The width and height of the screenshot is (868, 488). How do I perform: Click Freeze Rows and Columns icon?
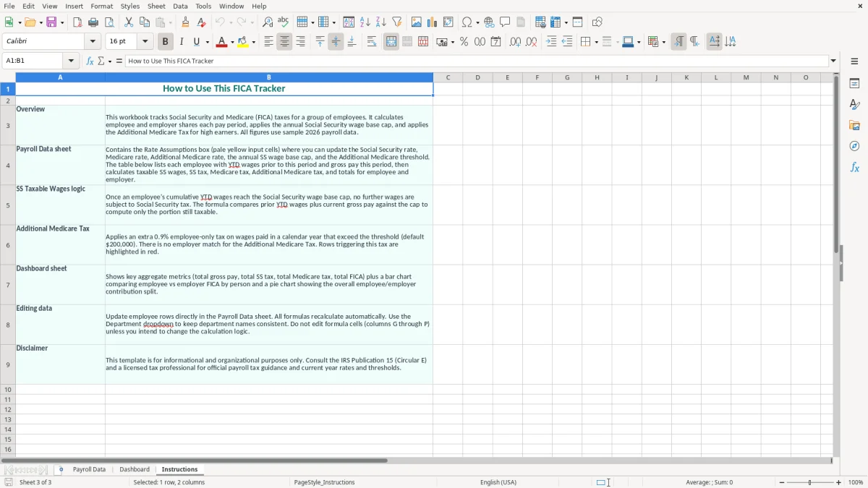click(555, 22)
